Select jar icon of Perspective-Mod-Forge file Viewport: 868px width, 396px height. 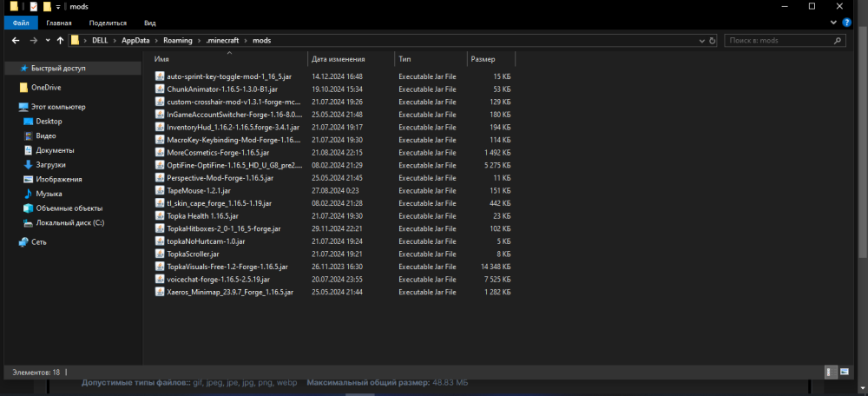pos(160,178)
